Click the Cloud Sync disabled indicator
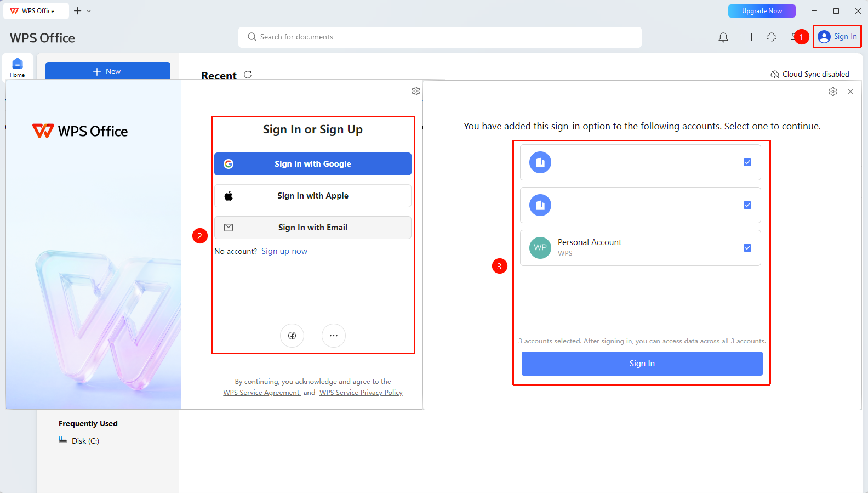Viewport: 868px width, 493px height. [810, 74]
